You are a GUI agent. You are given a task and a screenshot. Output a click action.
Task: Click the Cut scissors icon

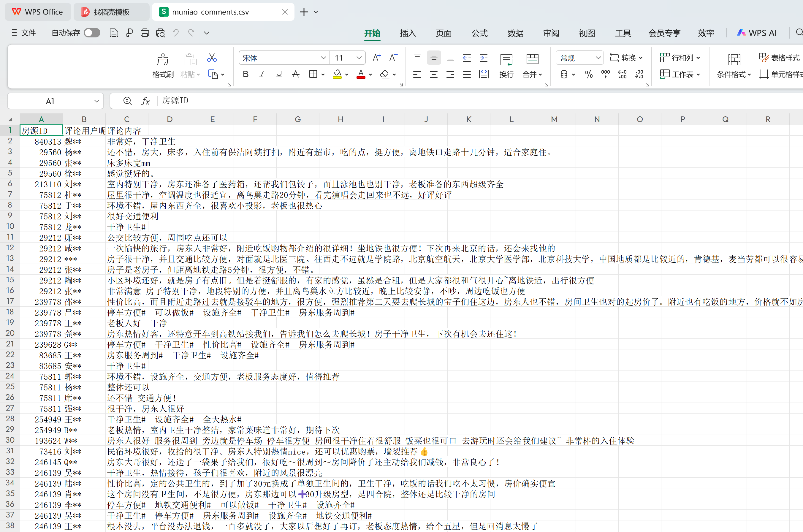pyautogui.click(x=212, y=58)
